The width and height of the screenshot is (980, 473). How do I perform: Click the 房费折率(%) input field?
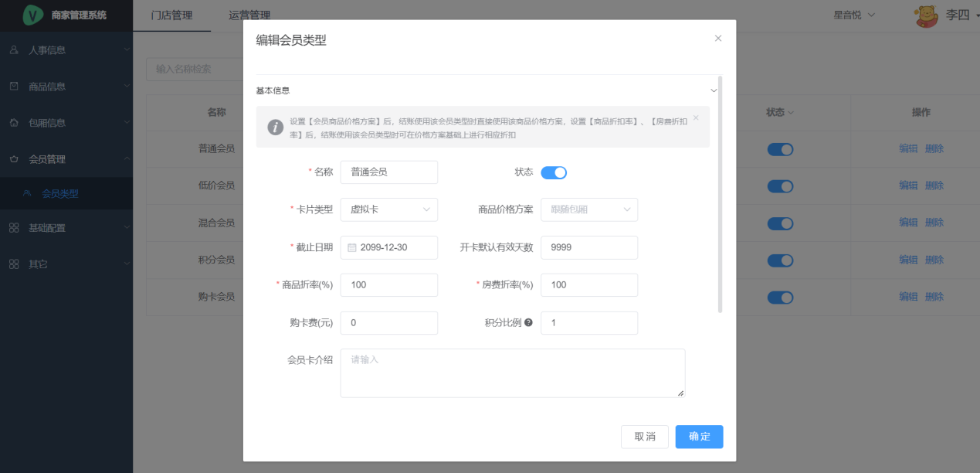click(589, 284)
